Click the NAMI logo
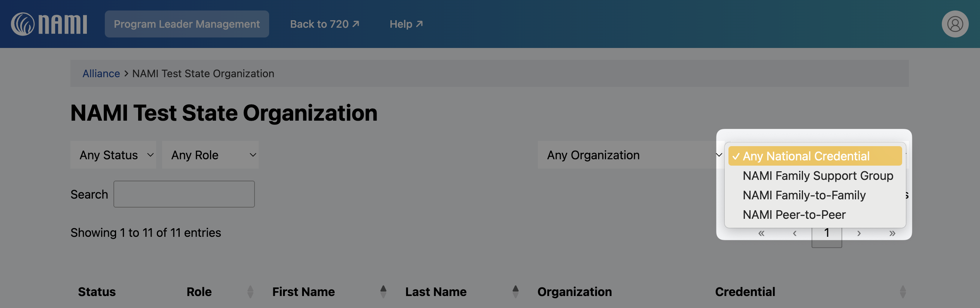Screen dimensions: 980x308 49,24
